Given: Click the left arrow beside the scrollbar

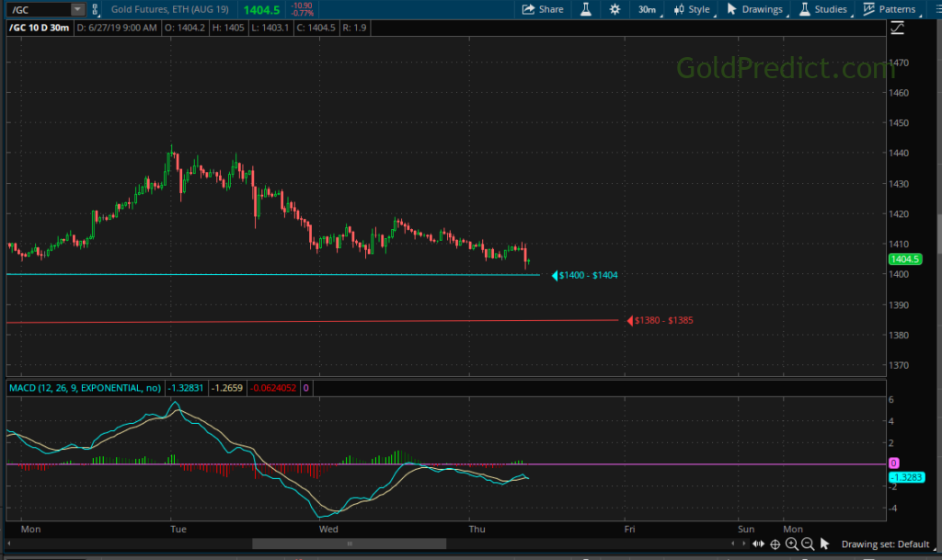Looking at the screenshot, I should (733, 543).
